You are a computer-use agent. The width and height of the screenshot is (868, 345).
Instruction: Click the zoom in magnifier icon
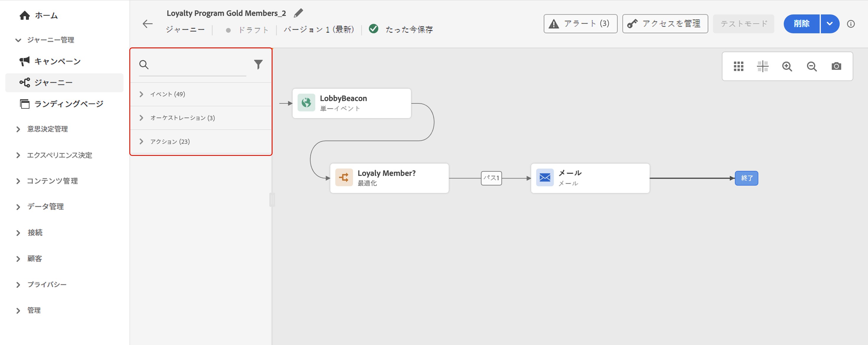pyautogui.click(x=787, y=66)
